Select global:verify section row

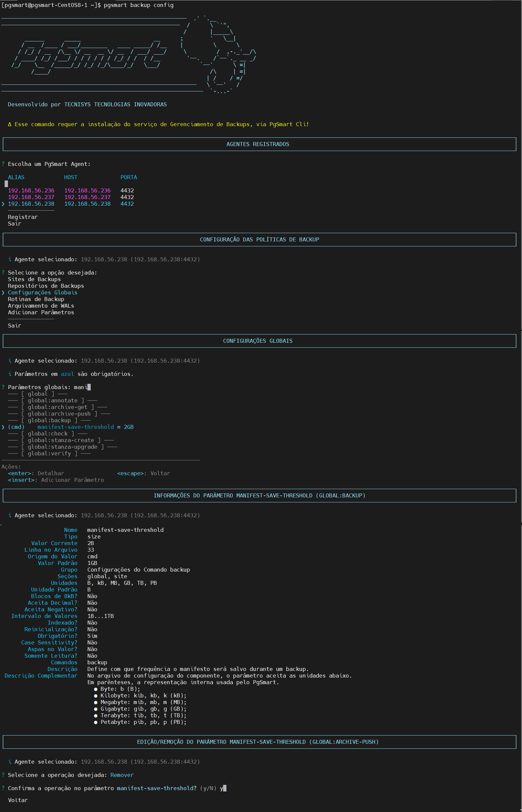(49, 454)
